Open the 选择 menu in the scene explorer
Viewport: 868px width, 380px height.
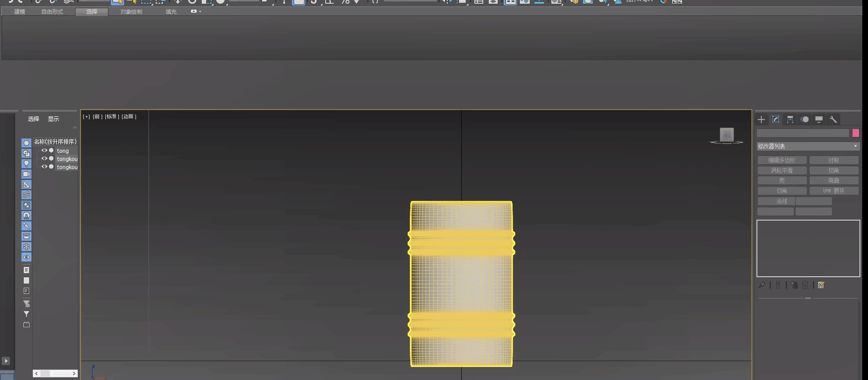coord(33,119)
